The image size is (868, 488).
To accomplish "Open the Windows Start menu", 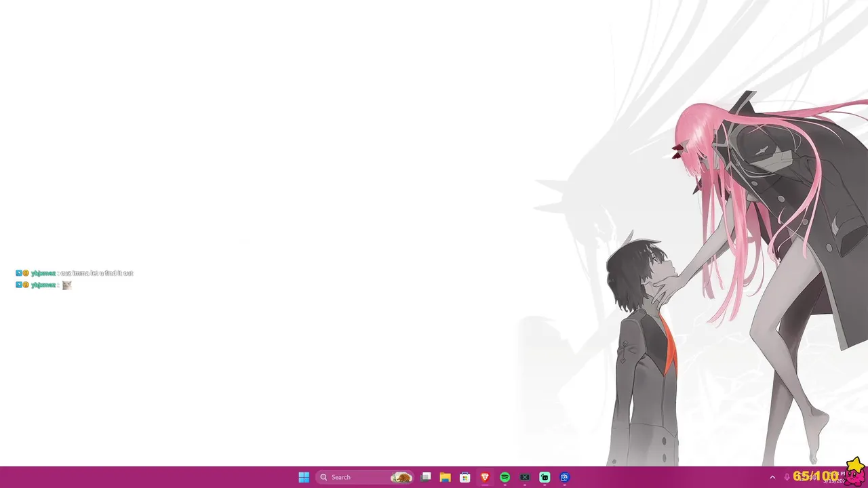I will 304,477.
